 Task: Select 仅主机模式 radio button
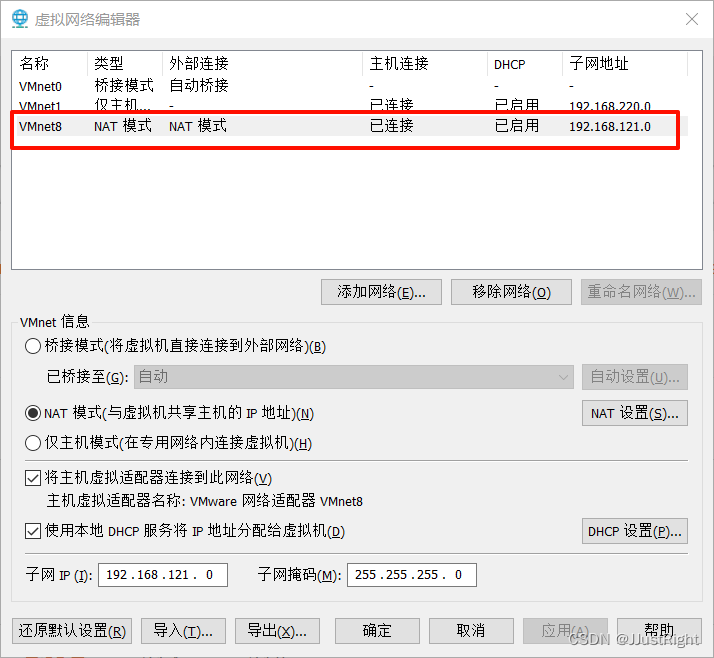(33, 443)
